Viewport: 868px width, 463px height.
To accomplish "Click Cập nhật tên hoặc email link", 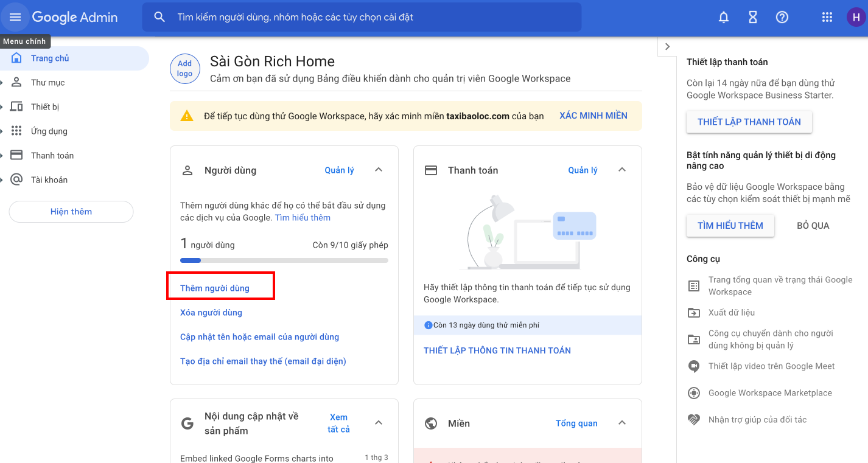I will [260, 337].
